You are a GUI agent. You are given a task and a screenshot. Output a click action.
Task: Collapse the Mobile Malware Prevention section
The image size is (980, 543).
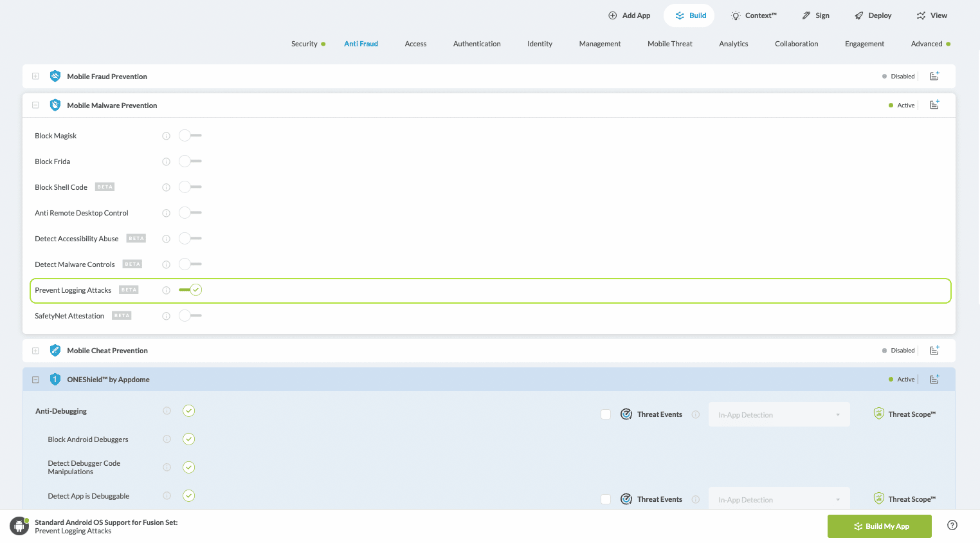click(x=35, y=106)
